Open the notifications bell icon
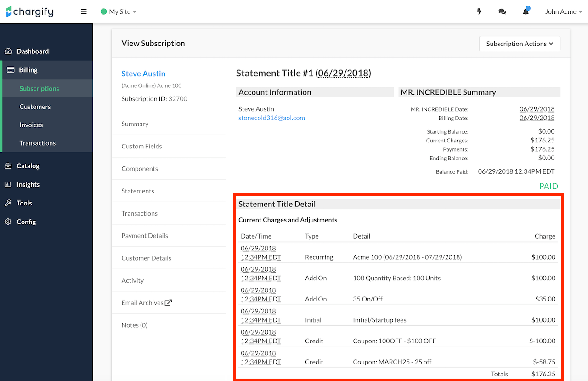This screenshot has height=381, width=588. pos(526,11)
